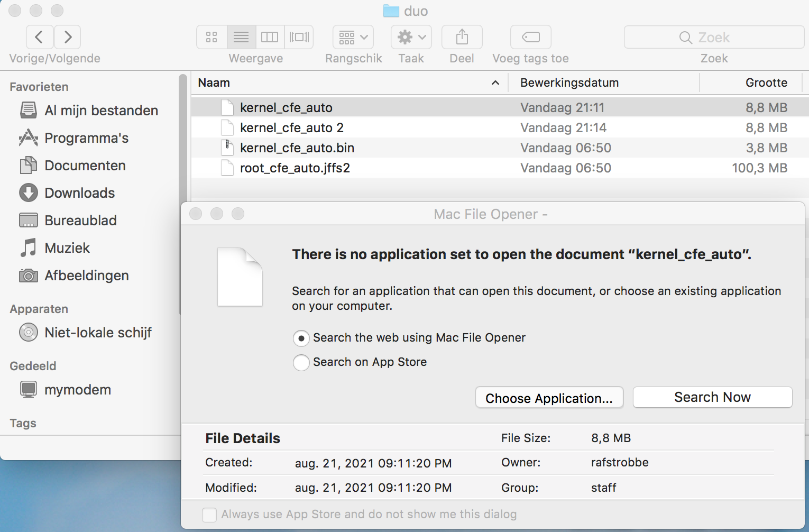Open Downloads folder in the sidebar
The height and width of the screenshot is (532, 809).
(79, 193)
